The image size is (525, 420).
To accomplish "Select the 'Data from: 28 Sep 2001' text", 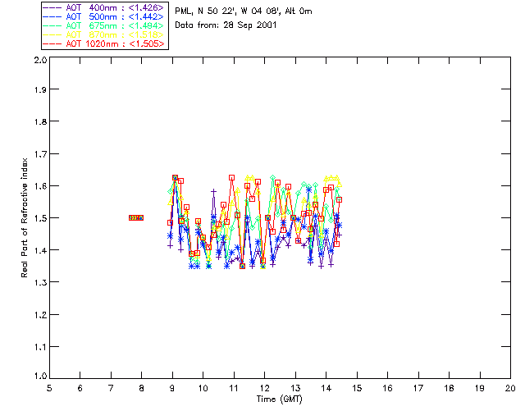I will (x=226, y=25).
